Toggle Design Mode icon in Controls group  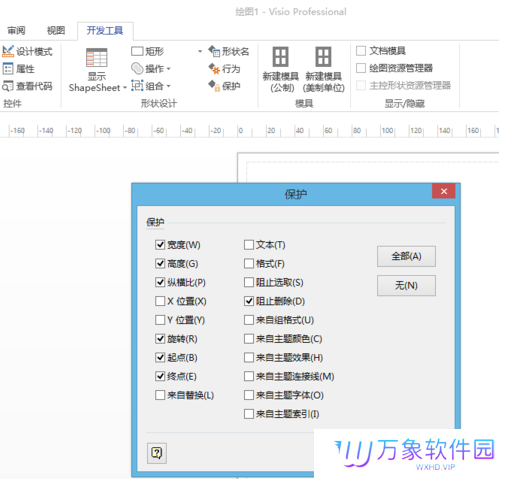click(8, 51)
